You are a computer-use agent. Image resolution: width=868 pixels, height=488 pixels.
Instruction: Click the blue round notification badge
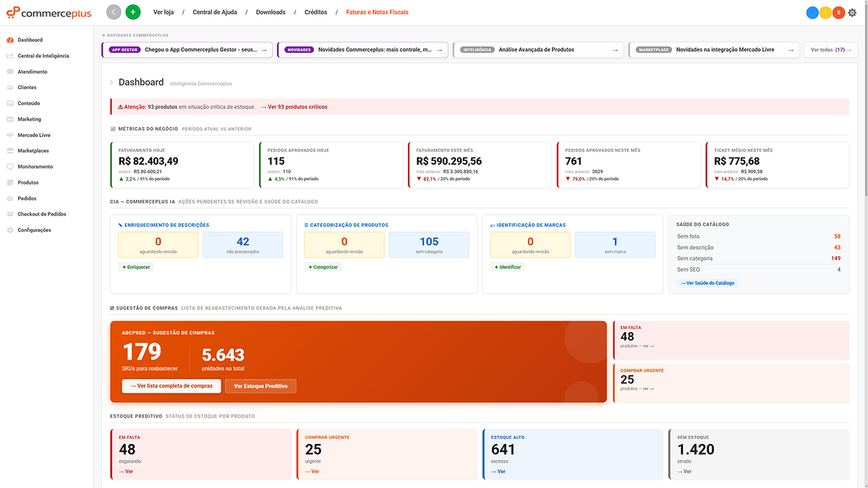[x=812, y=12]
